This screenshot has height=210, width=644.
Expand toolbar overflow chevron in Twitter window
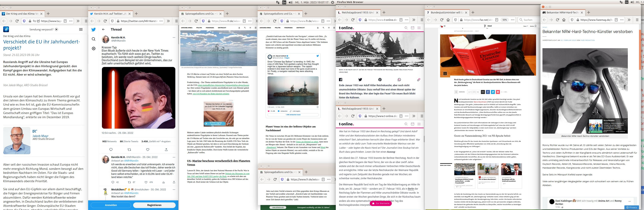pos(168,21)
